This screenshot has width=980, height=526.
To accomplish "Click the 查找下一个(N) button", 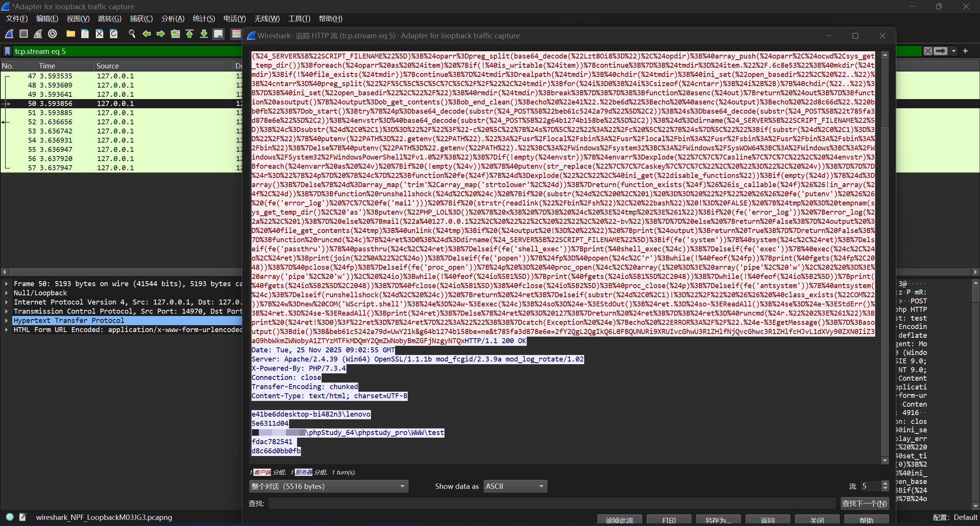I will pyautogui.click(x=864, y=503).
